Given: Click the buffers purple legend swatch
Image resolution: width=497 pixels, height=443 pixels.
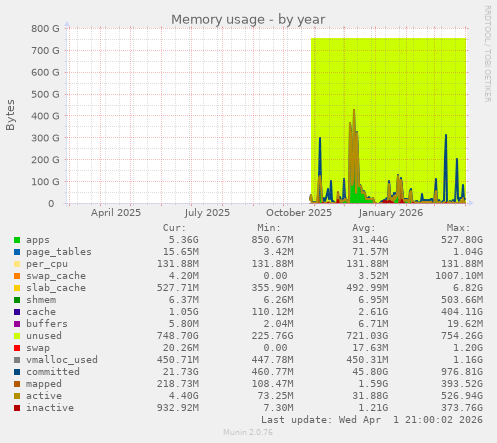Looking at the screenshot, I should pyautogui.click(x=17, y=324).
